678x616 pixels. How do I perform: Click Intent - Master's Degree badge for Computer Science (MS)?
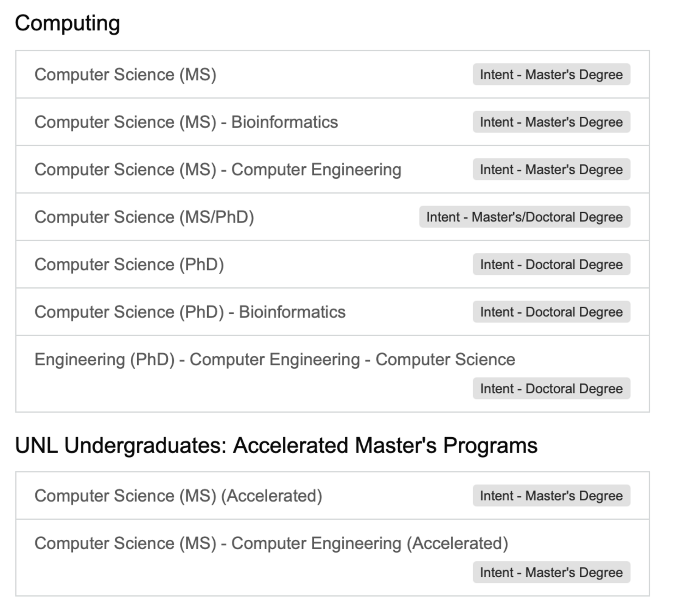point(551,75)
